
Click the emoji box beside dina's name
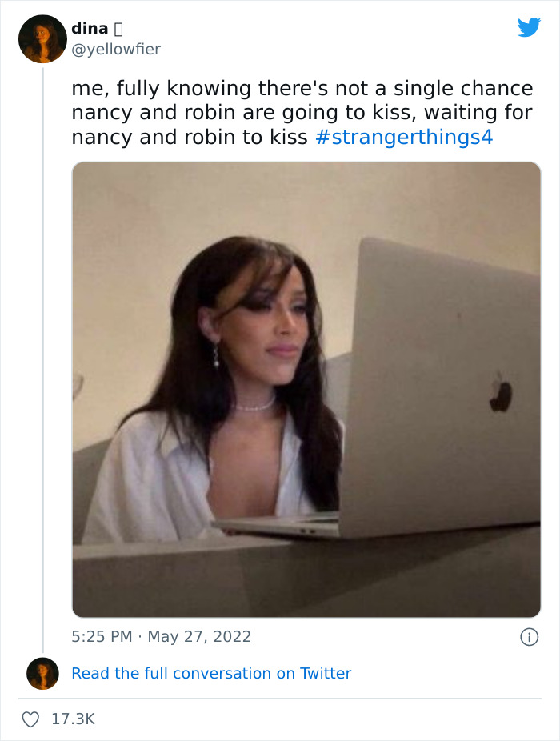[118, 30]
